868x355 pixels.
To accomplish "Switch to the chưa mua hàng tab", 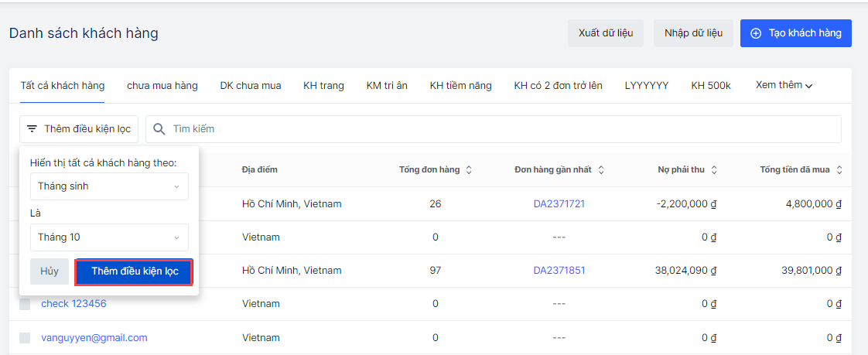I will point(162,85).
